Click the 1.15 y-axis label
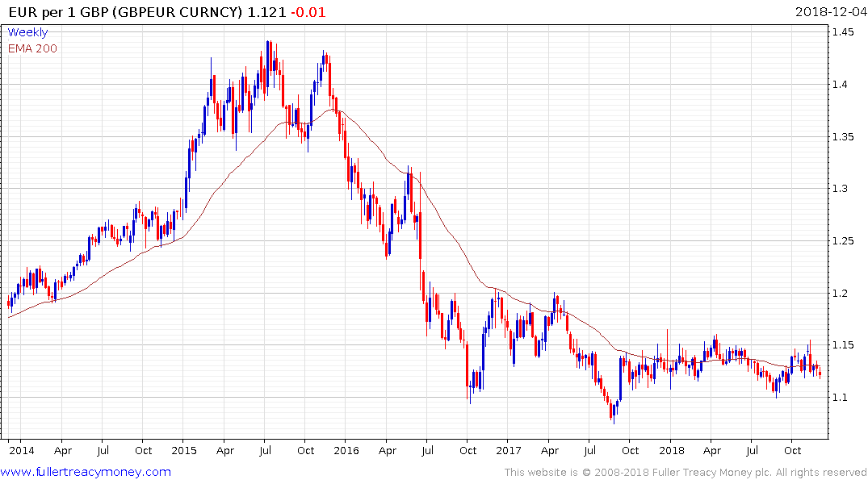Screen dimensions: 868x484 click(843, 345)
